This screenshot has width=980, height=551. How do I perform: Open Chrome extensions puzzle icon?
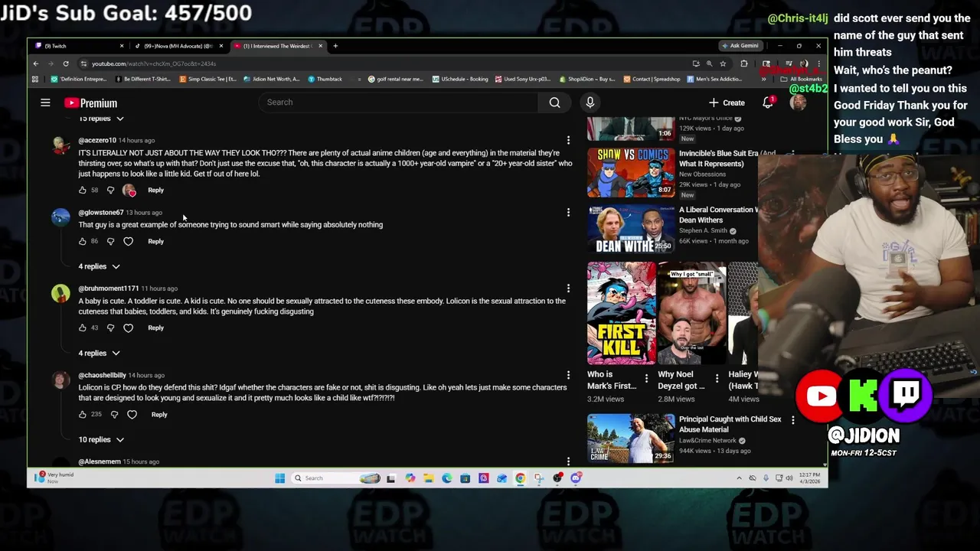point(743,64)
